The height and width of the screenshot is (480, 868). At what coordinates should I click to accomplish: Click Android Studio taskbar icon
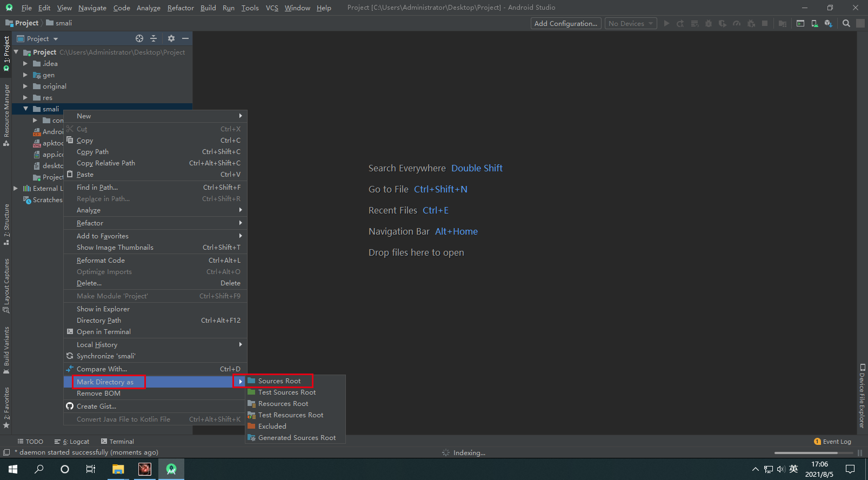(x=171, y=469)
